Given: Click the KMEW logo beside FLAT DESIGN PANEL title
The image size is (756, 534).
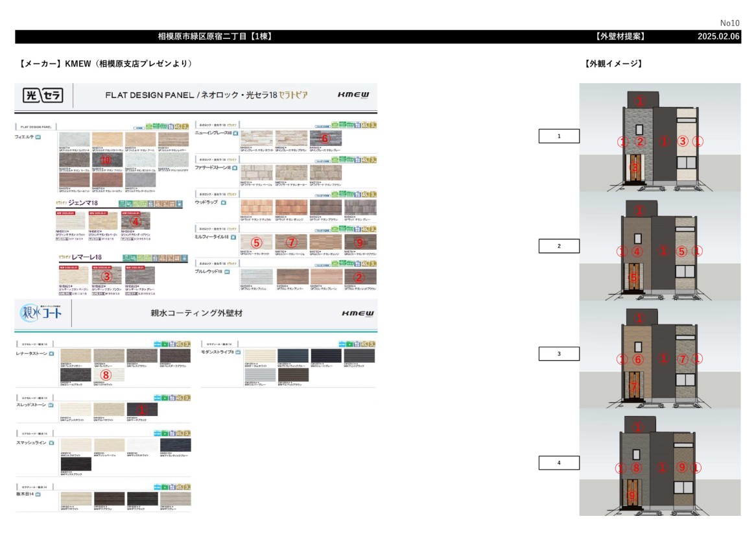Looking at the screenshot, I should [353, 95].
